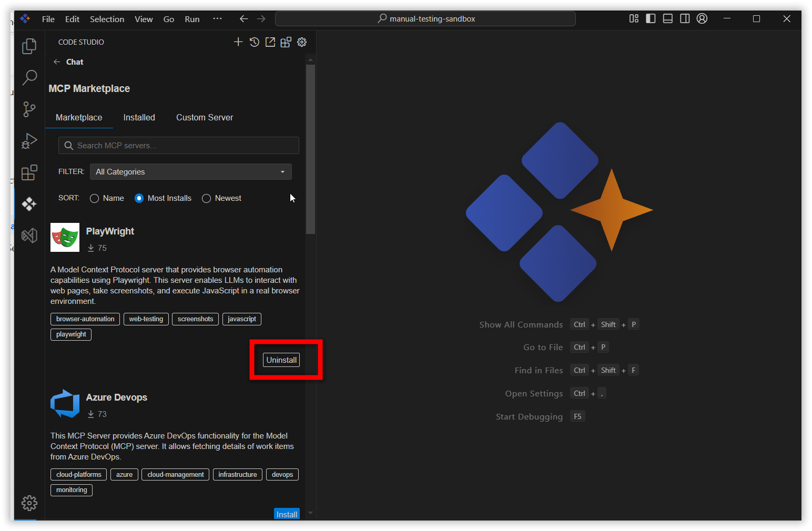The image size is (812, 531).
Task: Open All Categories filter dropdown
Action: (191, 172)
